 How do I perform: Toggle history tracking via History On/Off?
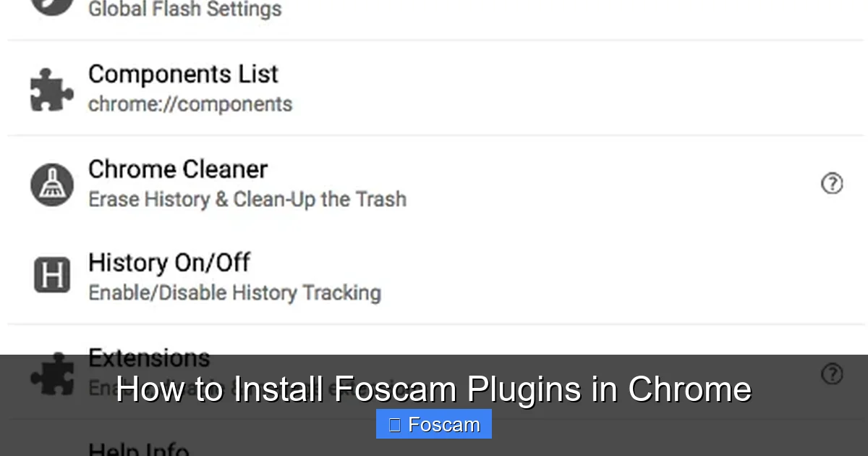pos(169,262)
